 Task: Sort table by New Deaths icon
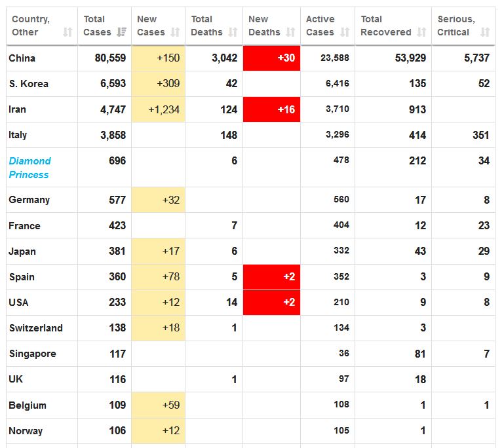coord(290,32)
